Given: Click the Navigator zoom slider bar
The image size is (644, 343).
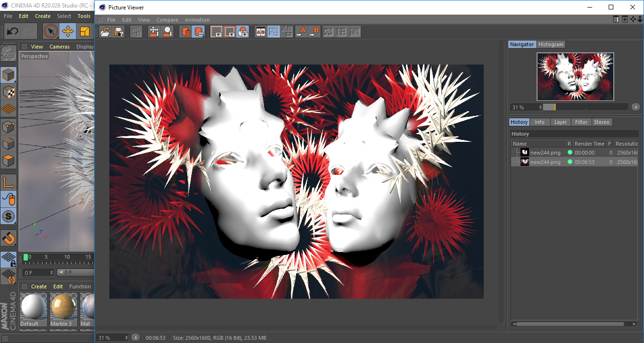Looking at the screenshot, I should click(x=585, y=107).
